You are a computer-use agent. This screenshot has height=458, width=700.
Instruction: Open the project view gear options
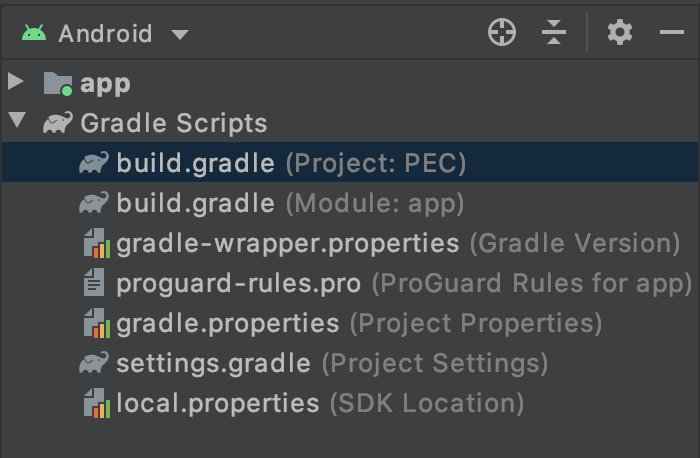620,33
